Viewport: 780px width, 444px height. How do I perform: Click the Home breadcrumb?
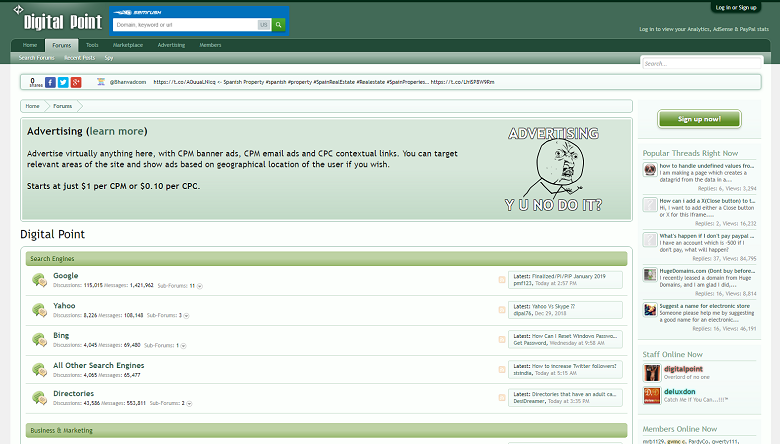click(x=32, y=106)
